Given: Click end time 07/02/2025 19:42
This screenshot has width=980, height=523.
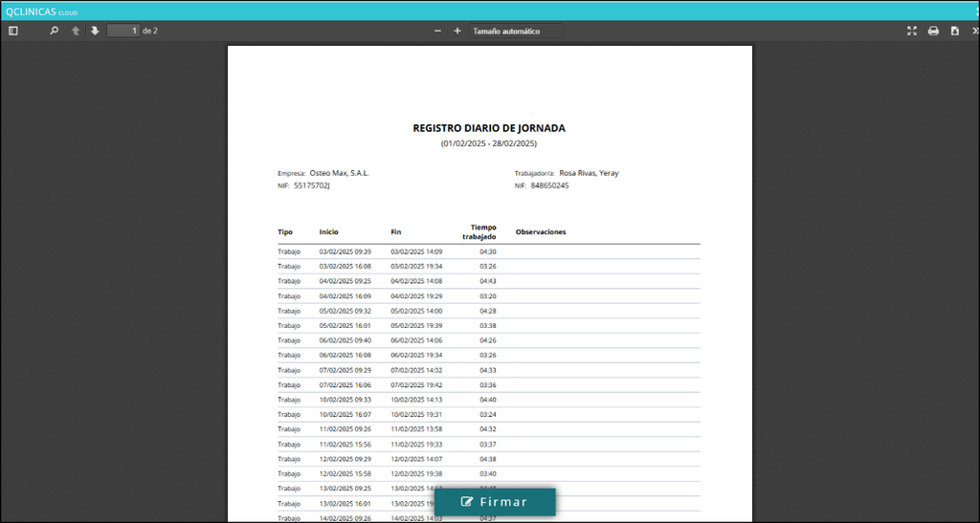Looking at the screenshot, I should click(416, 385).
